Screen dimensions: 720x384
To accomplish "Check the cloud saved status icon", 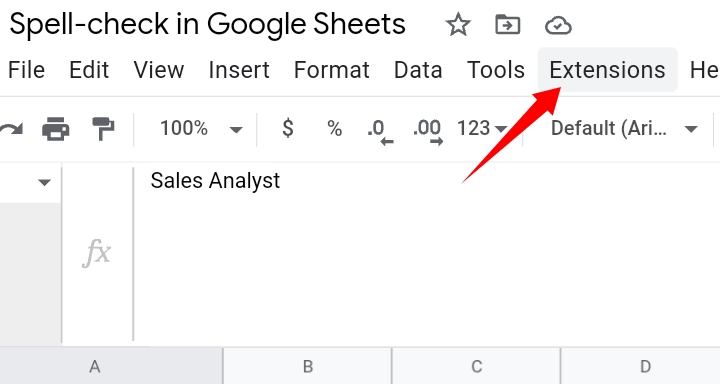I will (x=558, y=26).
